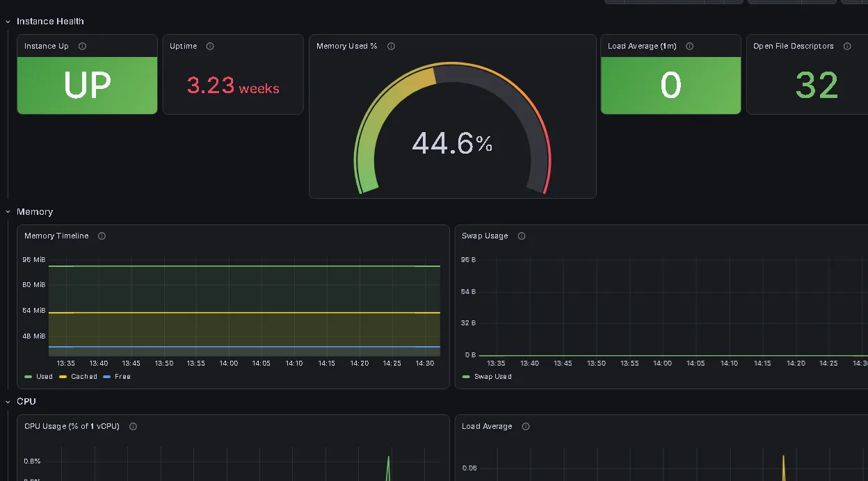Open the Instance Up panel title menu

click(x=47, y=47)
